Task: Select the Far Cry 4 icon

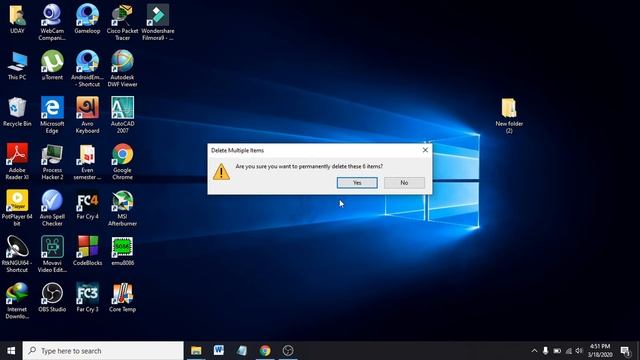Action: (x=87, y=205)
